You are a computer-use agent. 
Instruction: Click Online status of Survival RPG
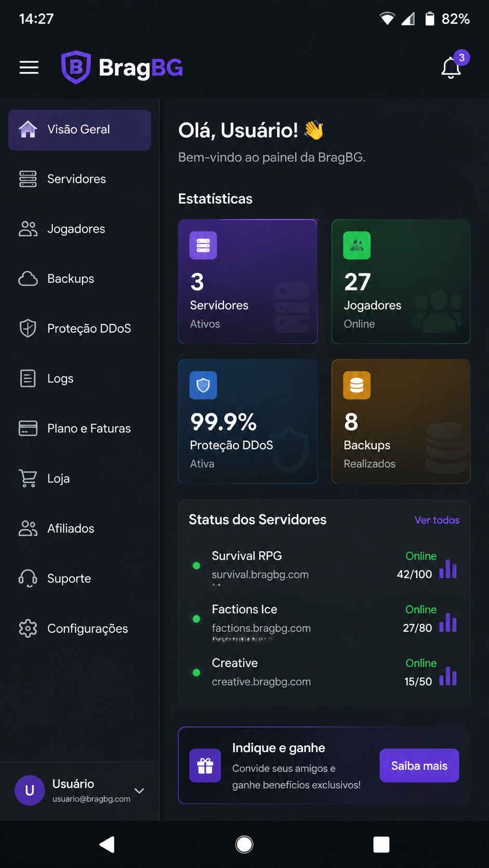[x=421, y=556]
